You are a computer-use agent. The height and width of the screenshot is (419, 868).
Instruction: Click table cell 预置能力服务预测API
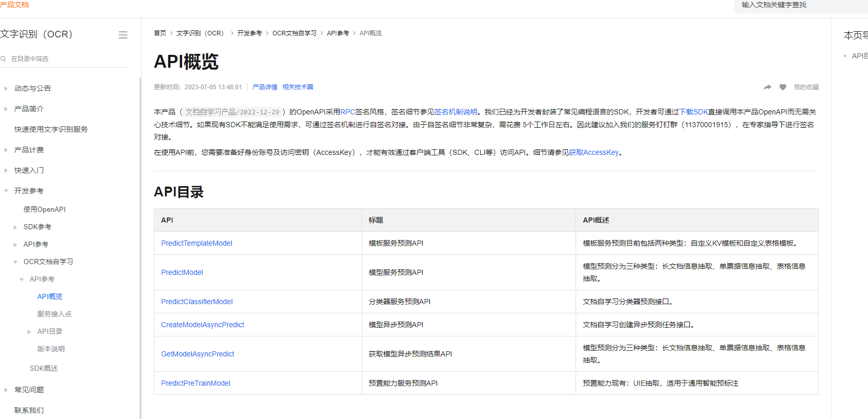point(469,383)
